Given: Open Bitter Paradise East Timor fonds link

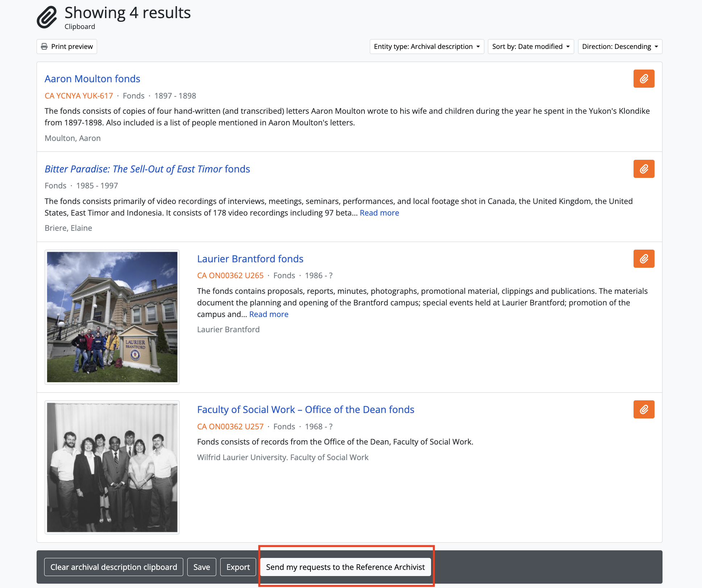Looking at the screenshot, I should [147, 169].
